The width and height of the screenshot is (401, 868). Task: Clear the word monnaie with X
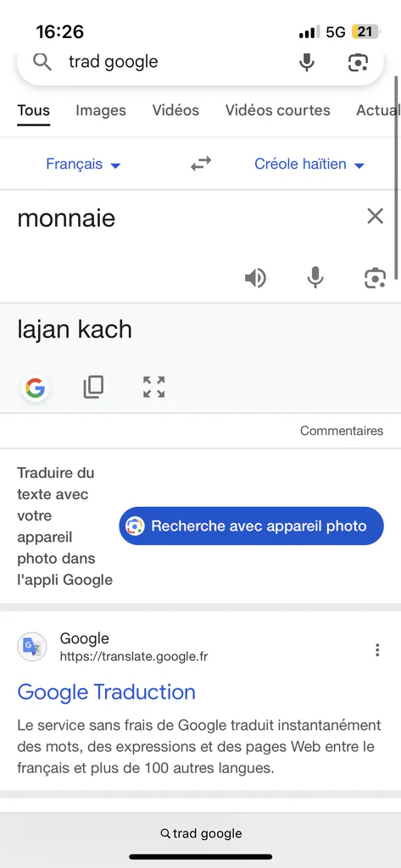point(375,216)
